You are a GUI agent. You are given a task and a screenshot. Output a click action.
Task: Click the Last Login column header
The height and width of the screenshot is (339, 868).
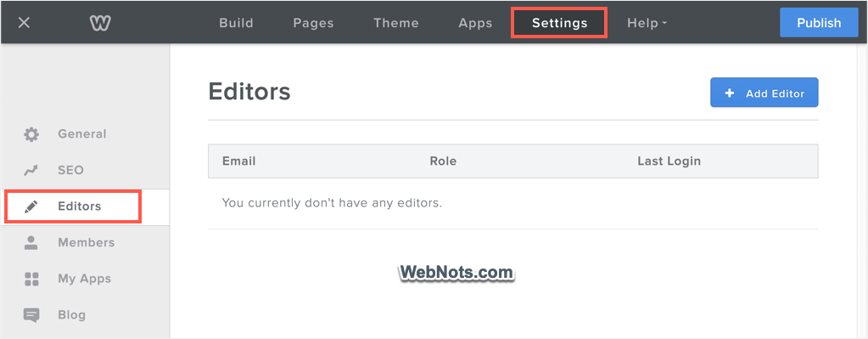pyautogui.click(x=669, y=161)
